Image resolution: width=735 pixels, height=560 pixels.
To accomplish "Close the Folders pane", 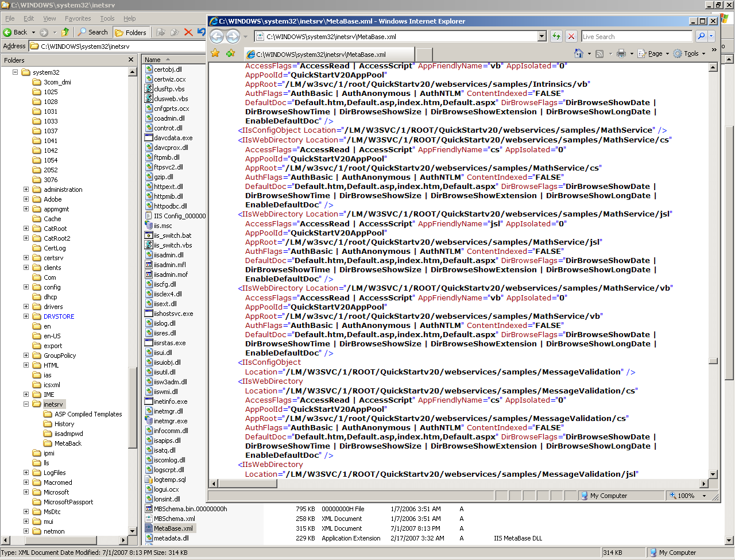I will click(131, 60).
